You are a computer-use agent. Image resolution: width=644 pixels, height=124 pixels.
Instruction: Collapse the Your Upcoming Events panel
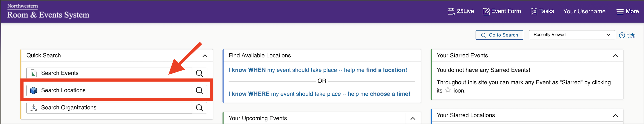[x=413, y=118]
